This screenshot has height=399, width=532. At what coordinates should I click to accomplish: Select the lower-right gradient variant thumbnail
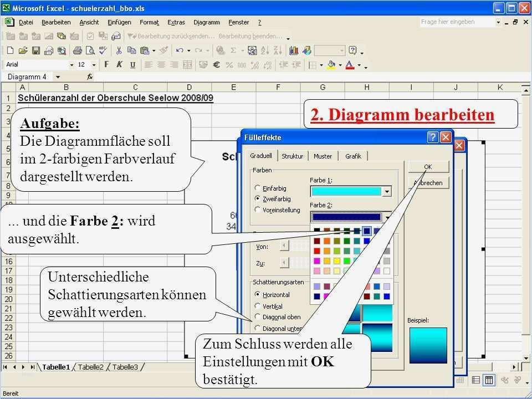pyautogui.click(x=377, y=337)
